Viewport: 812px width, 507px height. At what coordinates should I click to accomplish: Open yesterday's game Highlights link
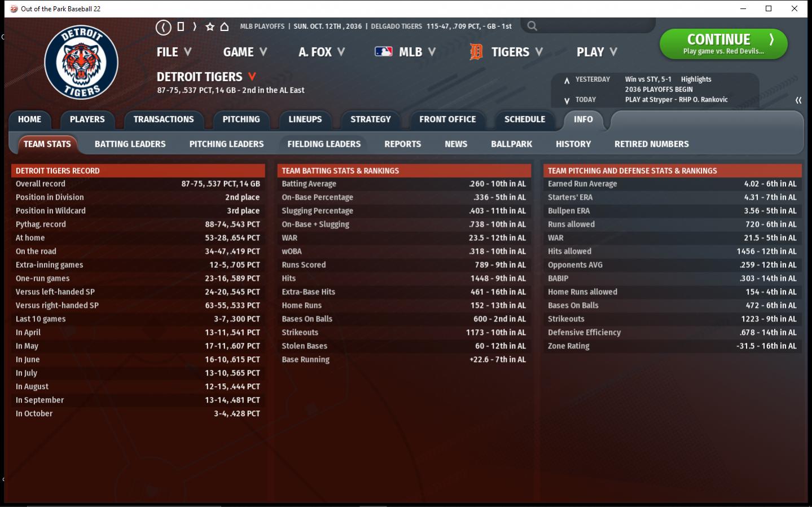pyautogui.click(x=696, y=80)
